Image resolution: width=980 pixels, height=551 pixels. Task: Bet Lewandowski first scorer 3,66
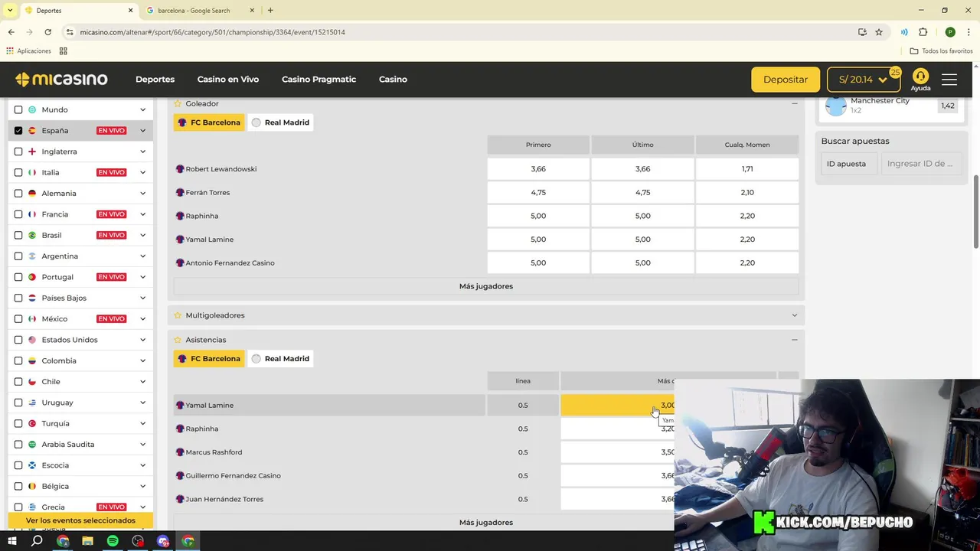point(538,169)
